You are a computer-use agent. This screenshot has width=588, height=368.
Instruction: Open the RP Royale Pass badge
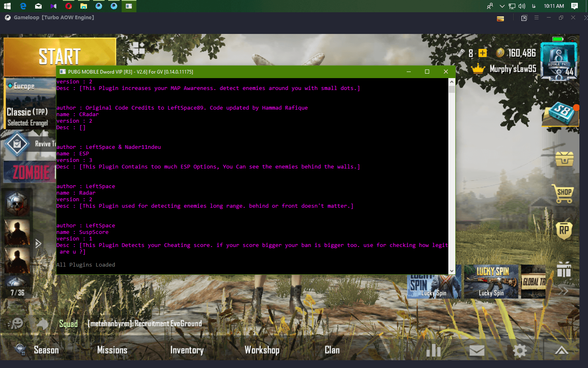(x=564, y=230)
